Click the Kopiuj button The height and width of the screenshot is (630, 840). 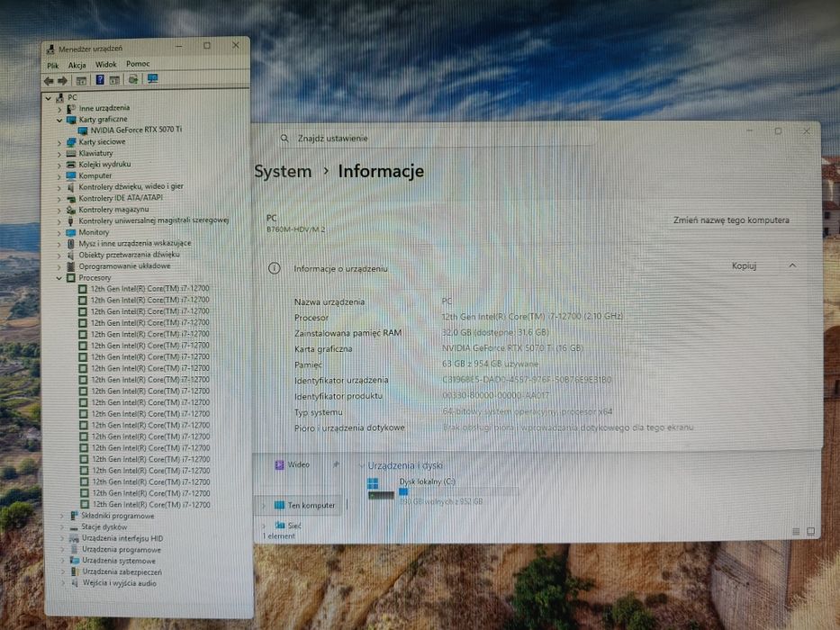(744, 265)
